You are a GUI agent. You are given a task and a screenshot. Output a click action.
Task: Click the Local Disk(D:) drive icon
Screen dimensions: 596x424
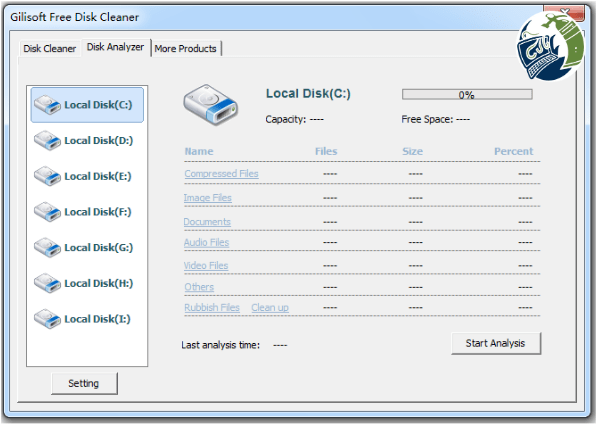(47, 141)
